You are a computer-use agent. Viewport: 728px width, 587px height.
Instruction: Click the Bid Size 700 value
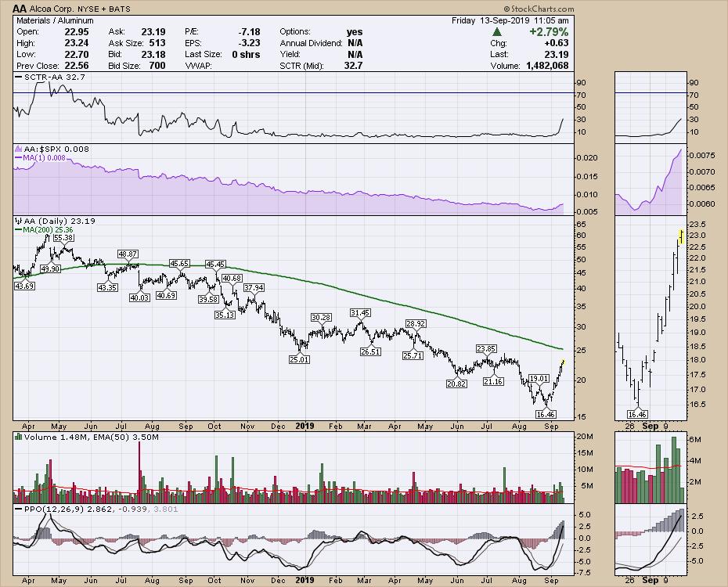click(157, 66)
